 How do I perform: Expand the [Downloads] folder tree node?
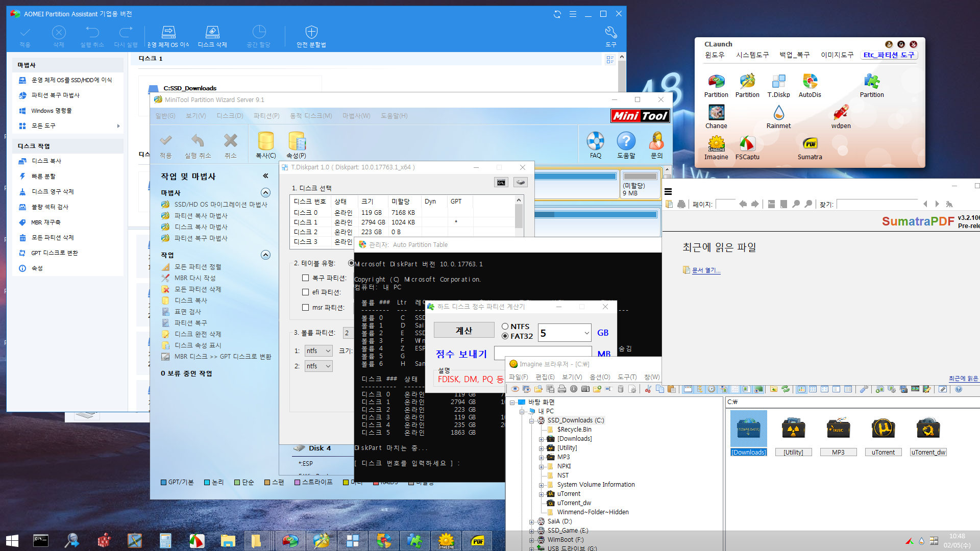point(541,439)
